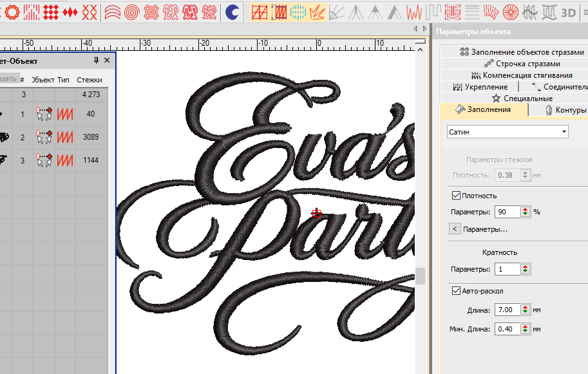Select the blue crescent icon in toolbar

pyautogui.click(x=232, y=12)
